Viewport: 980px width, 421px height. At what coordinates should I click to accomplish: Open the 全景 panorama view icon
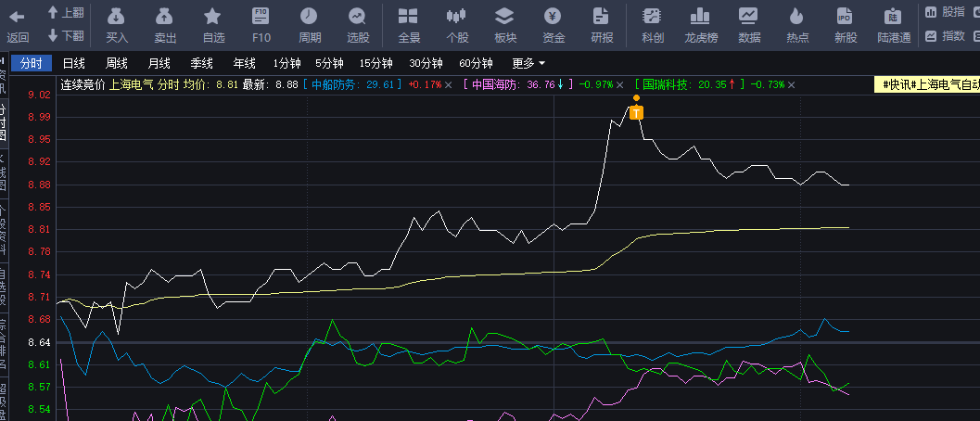[x=408, y=17]
